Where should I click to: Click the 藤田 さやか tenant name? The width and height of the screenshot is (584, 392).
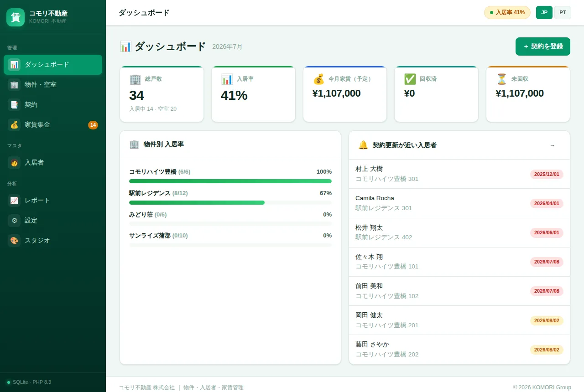pos(372,345)
